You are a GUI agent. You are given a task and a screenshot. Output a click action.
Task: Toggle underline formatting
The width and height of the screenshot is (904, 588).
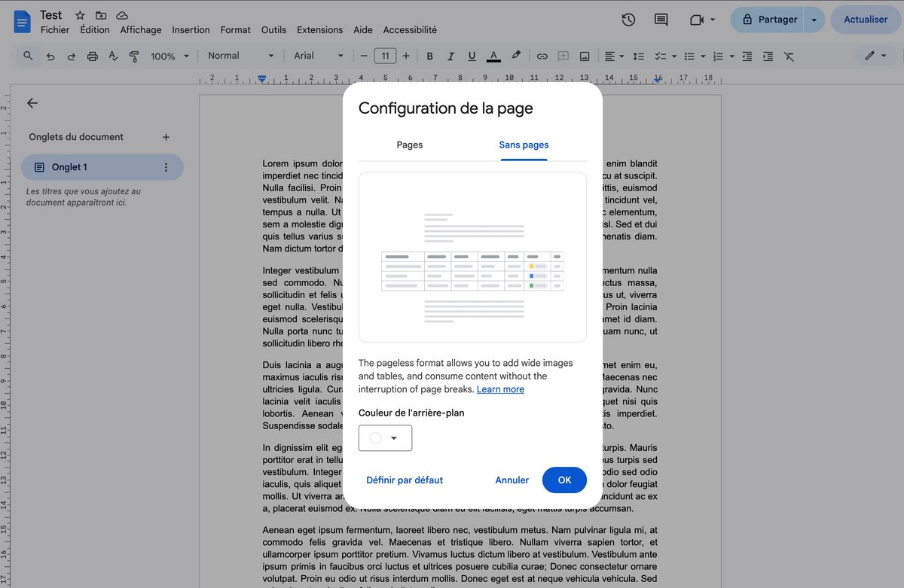(472, 56)
